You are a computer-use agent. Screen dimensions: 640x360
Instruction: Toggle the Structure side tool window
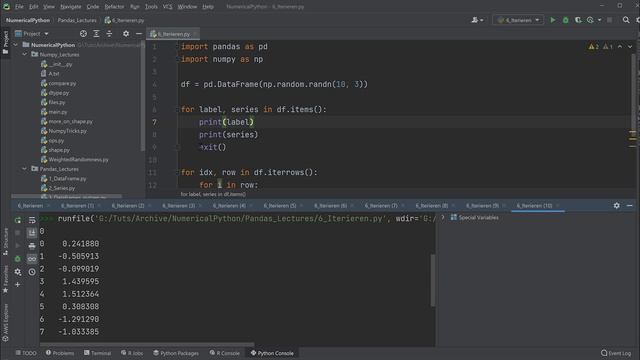click(5, 242)
